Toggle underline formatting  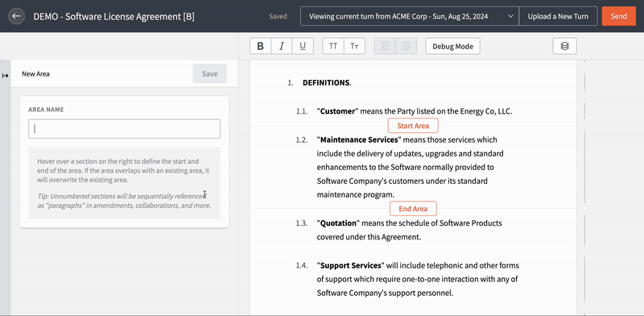(x=303, y=46)
